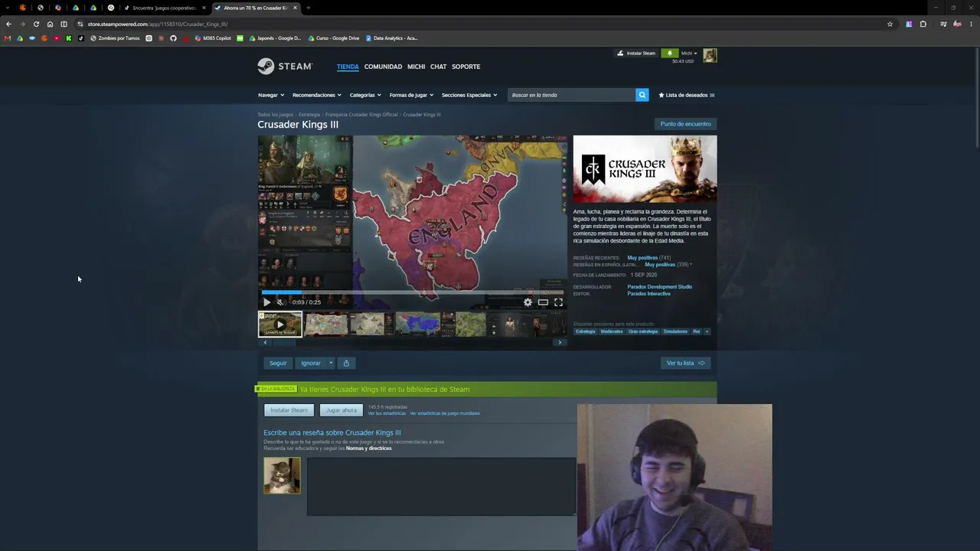Click the review text box
This screenshot has width=980, height=551.
(x=441, y=487)
